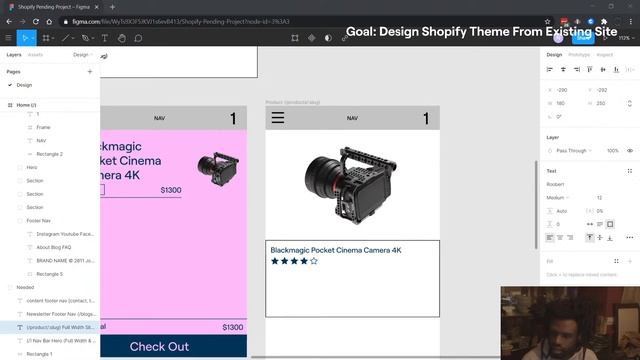
Task: Select the Comment tool
Action: tap(138, 38)
